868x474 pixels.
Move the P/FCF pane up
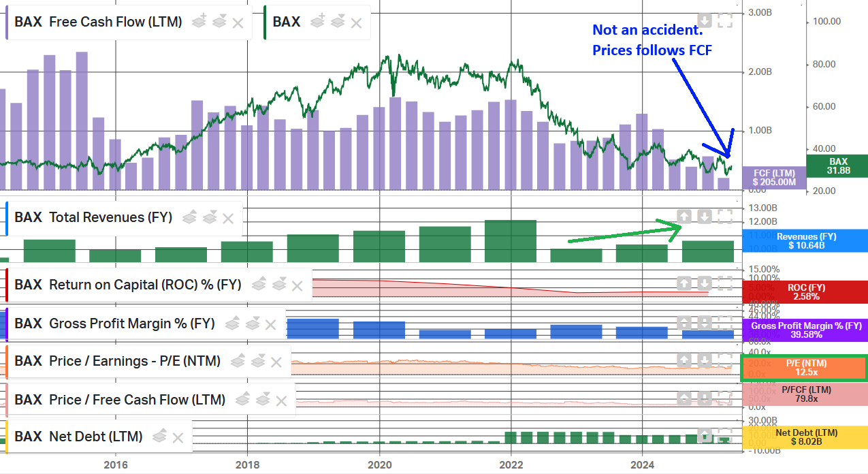tap(685, 398)
